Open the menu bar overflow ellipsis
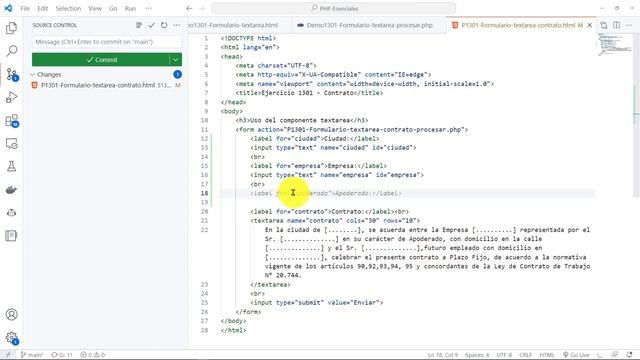The width and height of the screenshot is (640, 360). click(x=149, y=8)
